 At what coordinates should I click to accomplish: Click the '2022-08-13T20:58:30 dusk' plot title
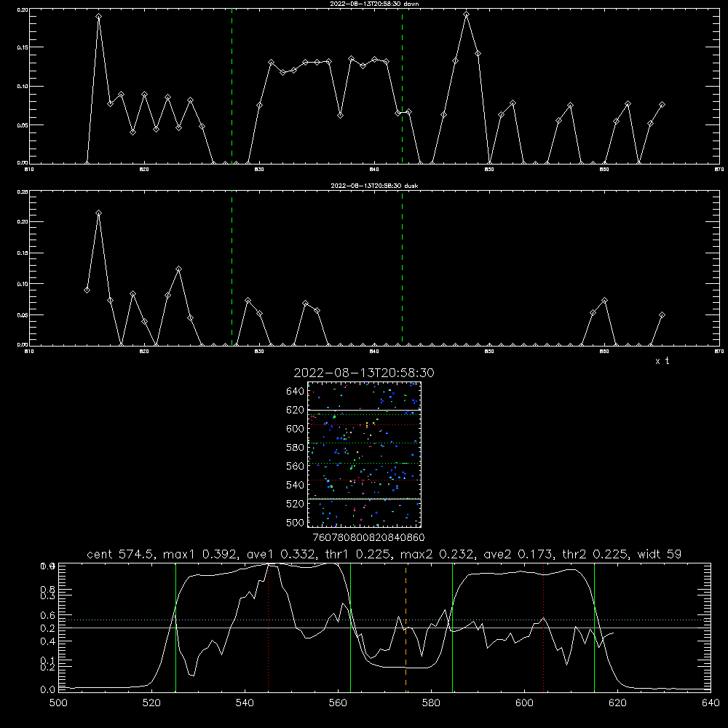pyautogui.click(x=374, y=186)
